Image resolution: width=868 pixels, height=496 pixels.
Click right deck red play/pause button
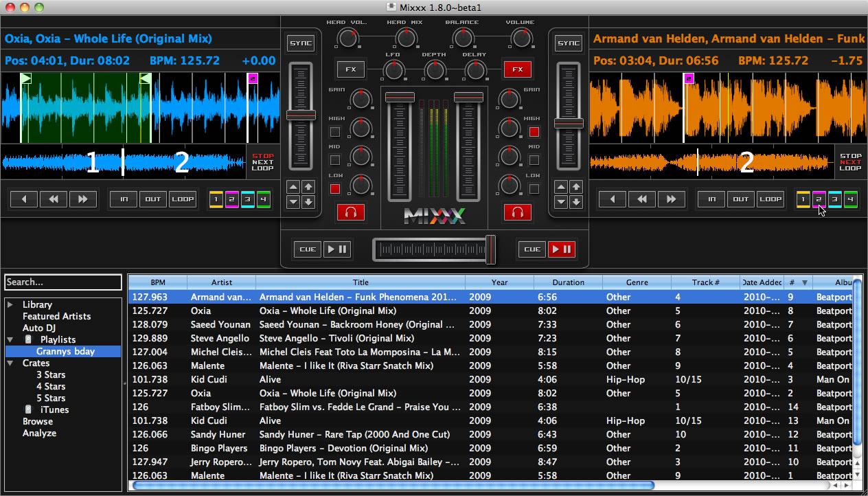point(562,249)
